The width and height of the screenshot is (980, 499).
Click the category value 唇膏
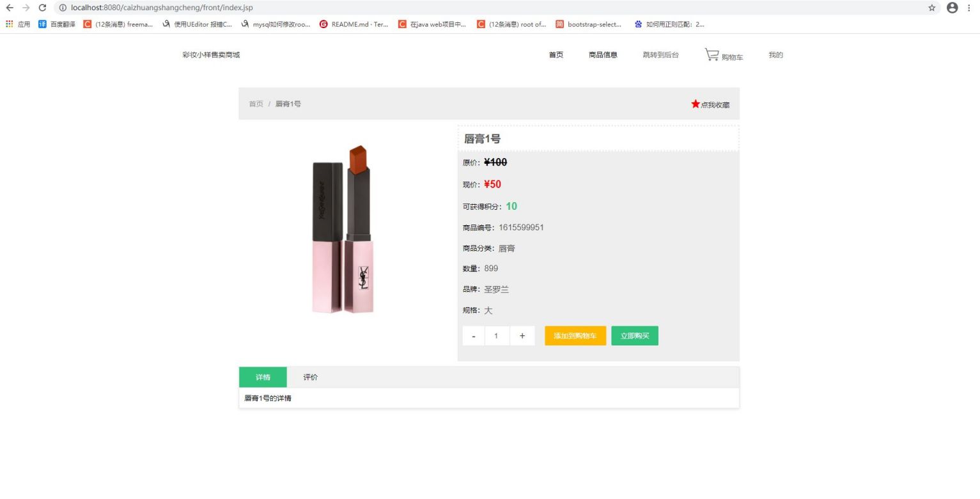click(507, 248)
